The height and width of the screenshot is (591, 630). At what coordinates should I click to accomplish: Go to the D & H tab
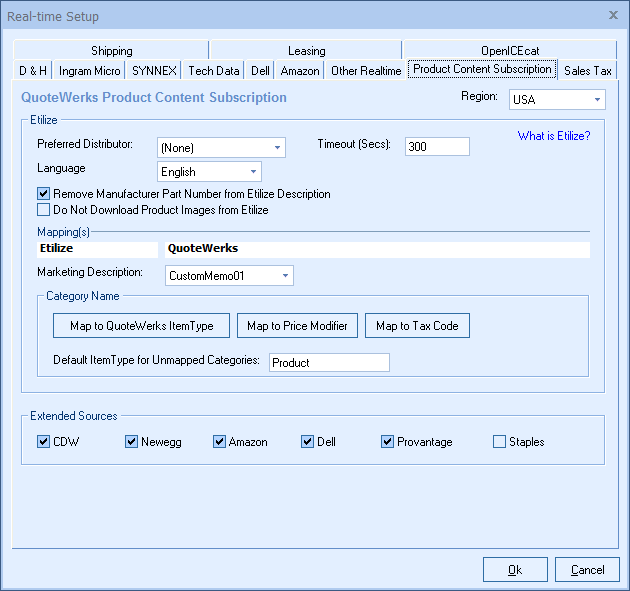33,71
